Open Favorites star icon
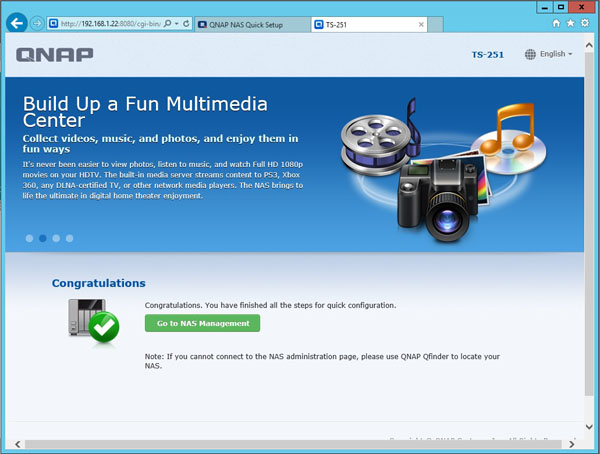This screenshot has height=454, width=600. pyautogui.click(x=571, y=23)
